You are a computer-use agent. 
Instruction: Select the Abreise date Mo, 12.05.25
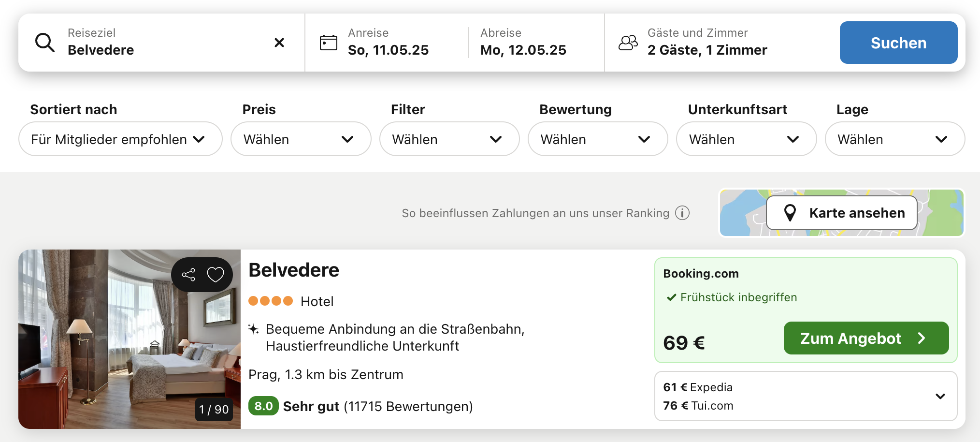pos(523,50)
